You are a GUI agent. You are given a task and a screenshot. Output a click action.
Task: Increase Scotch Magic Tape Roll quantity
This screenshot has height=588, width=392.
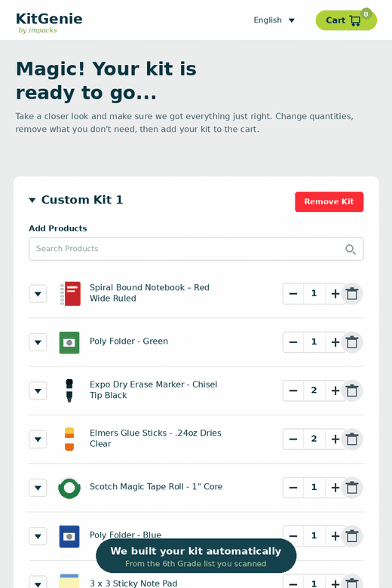tap(335, 488)
